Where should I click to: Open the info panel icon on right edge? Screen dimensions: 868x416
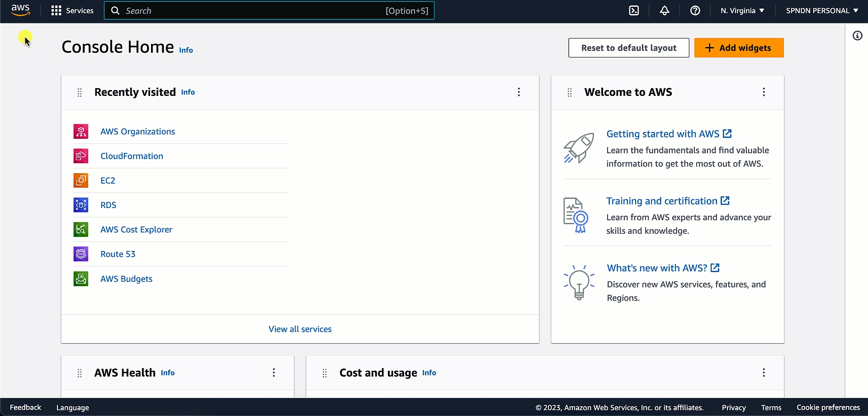point(857,36)
